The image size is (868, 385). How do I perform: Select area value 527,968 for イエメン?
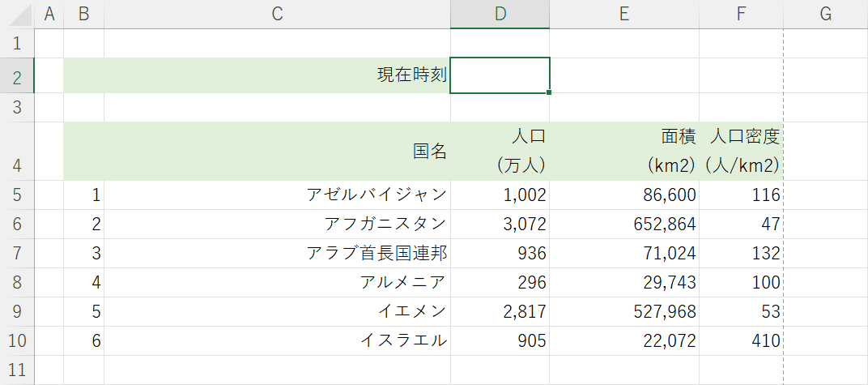(x=624, y=311)
